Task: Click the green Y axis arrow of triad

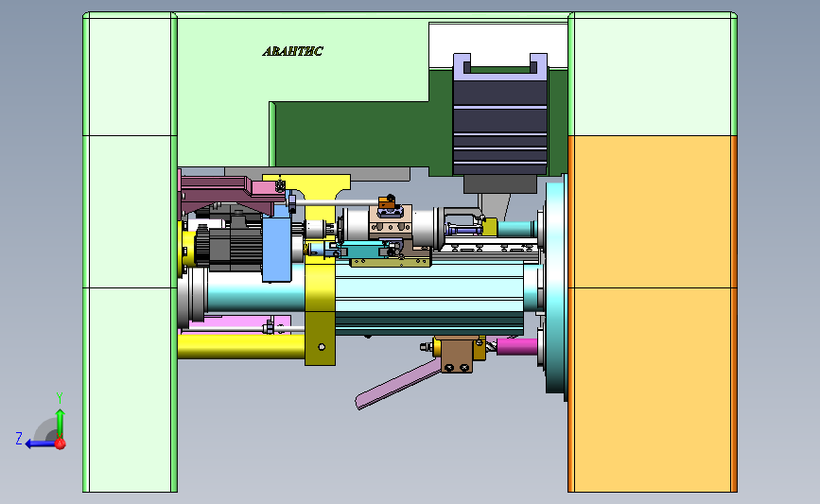Action: pyautogui.click(x=61, y=423)
